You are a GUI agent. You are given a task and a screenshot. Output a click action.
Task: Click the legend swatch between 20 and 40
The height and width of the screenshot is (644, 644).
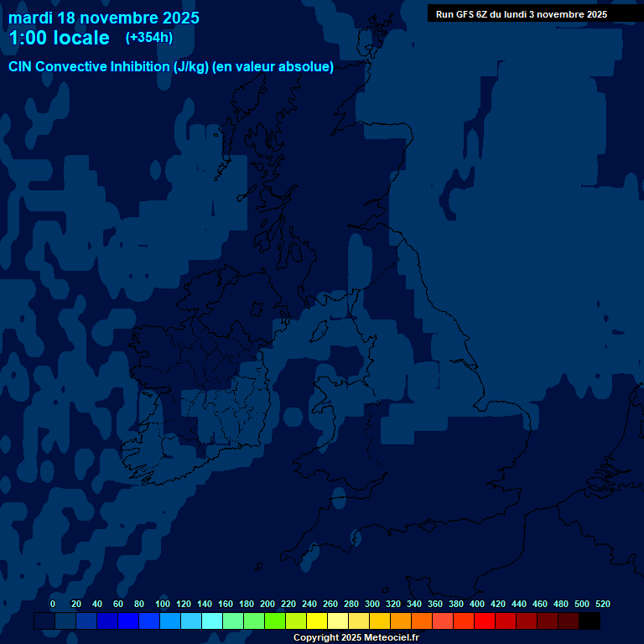tap(86, 621)
